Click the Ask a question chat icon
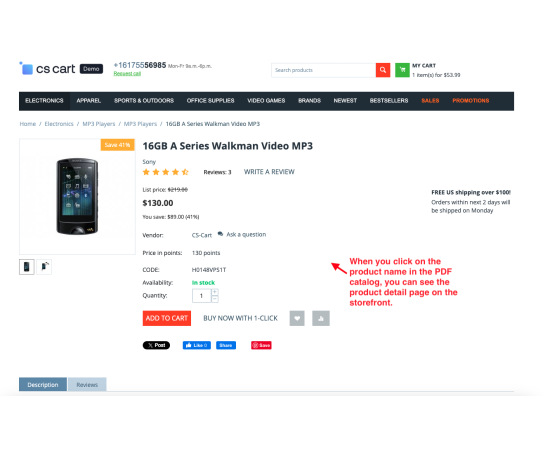 coord(220,234)
